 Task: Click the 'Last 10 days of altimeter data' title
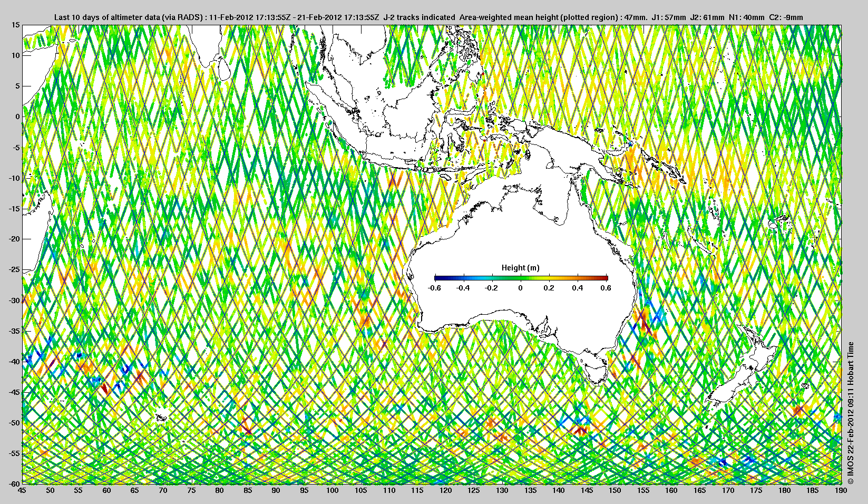(107, 17)
